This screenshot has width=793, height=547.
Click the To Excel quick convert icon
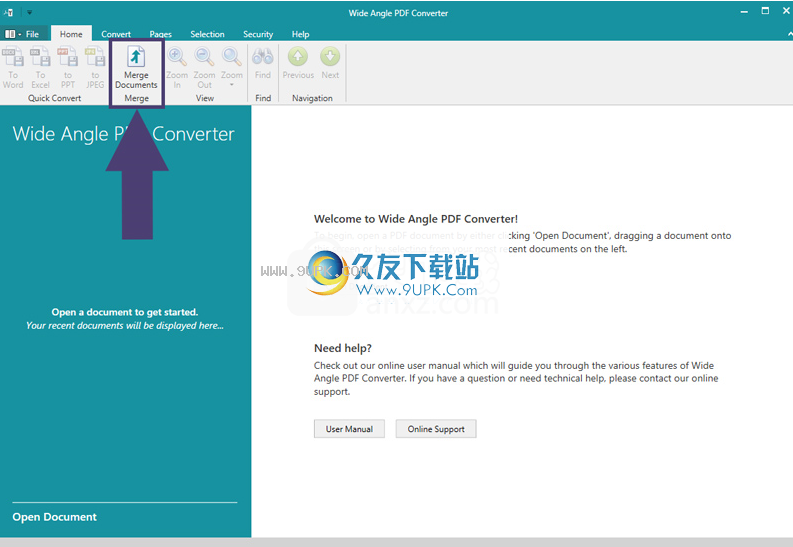(40, 68)
